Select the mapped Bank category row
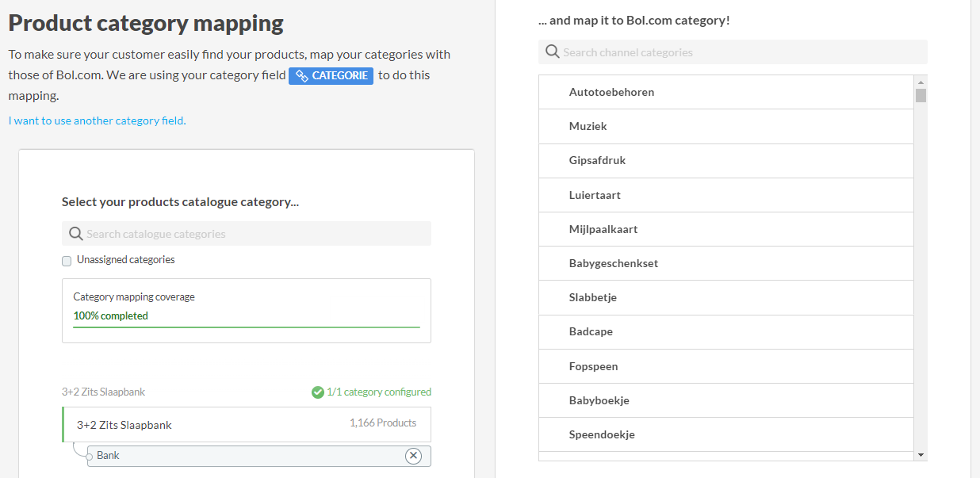 tap(246, 456)
